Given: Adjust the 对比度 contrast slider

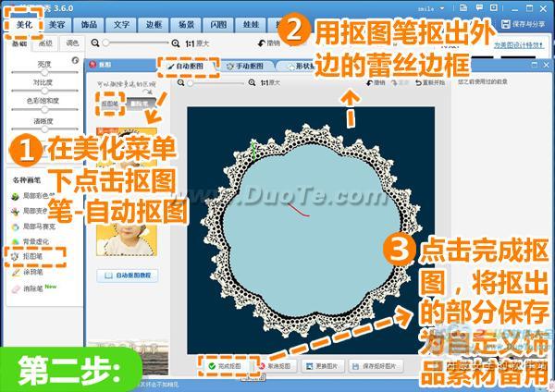Looking at the screenshot, I should 44,91.
